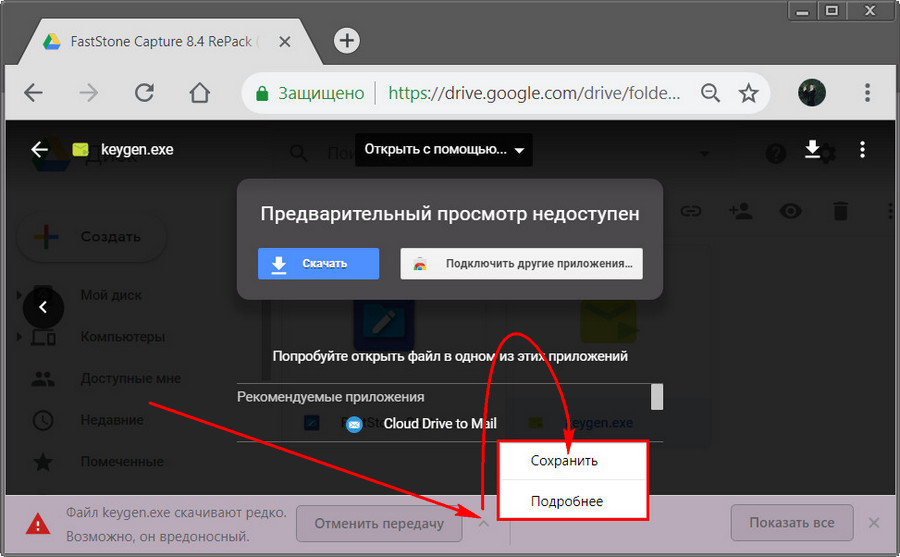The height and width of the screenshot is (557, 900).
Task: Click "Подключить другие приложения..."
Action: [x=521, y=264]
